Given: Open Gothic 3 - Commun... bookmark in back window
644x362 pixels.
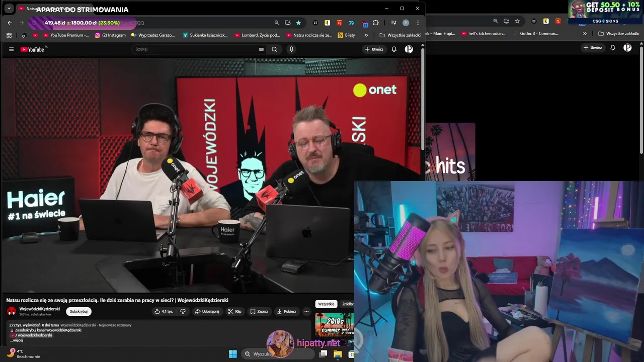Looking at the screenshot, I should (x=535, y=34).
